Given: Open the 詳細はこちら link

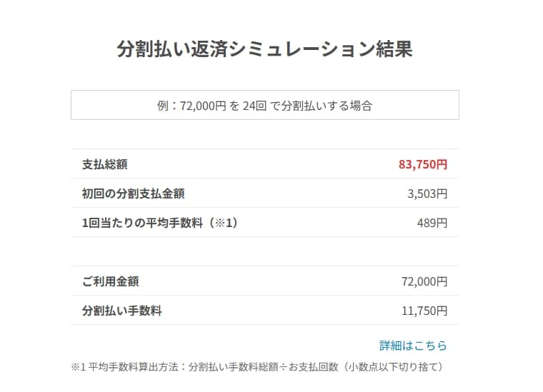Looking at the screenshot, I should 413,346.
